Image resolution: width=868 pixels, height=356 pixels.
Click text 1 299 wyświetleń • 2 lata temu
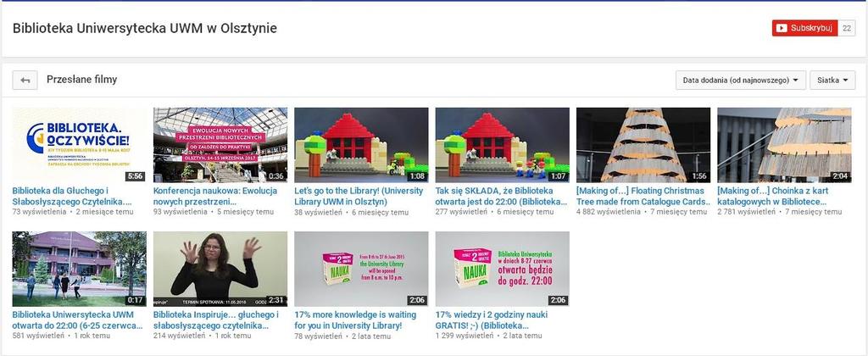pyautogui.click(x=489, y=336)
